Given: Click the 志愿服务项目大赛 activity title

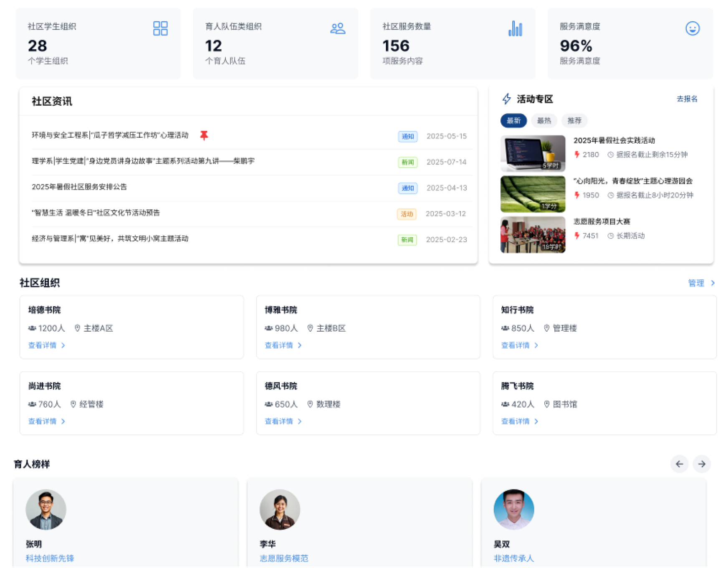Looking at the screenshot, I should point(602,221).
